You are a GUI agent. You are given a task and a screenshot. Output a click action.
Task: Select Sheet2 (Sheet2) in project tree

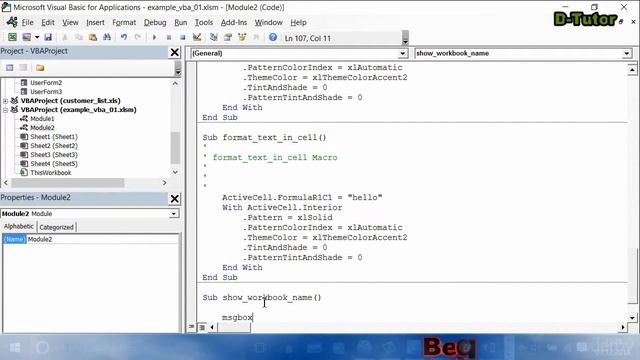[53, 145]
